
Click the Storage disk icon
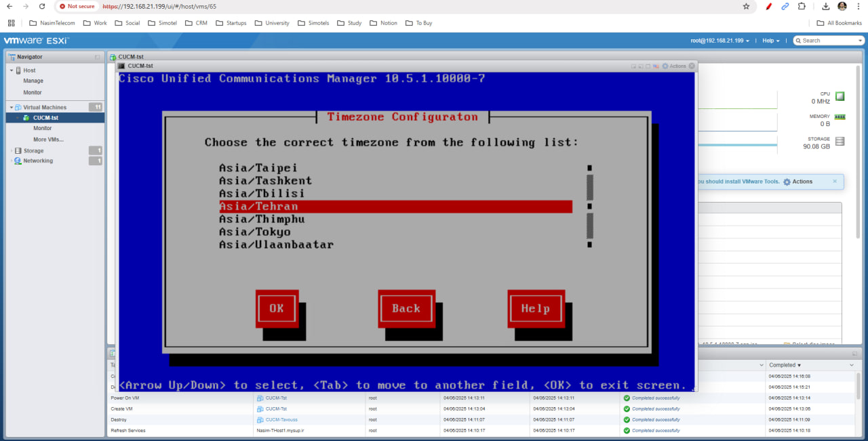pyautogui.click(x=840, y=142)
